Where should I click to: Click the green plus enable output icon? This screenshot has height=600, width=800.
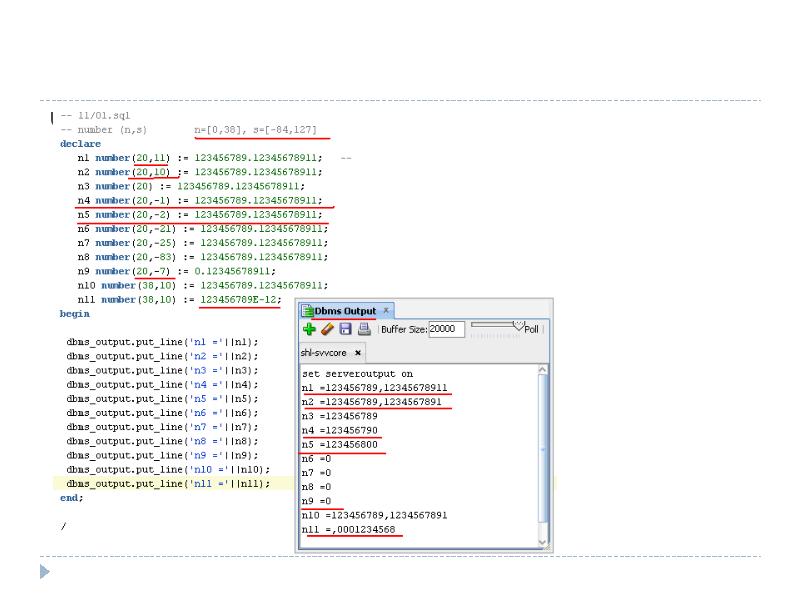(310, 329)
